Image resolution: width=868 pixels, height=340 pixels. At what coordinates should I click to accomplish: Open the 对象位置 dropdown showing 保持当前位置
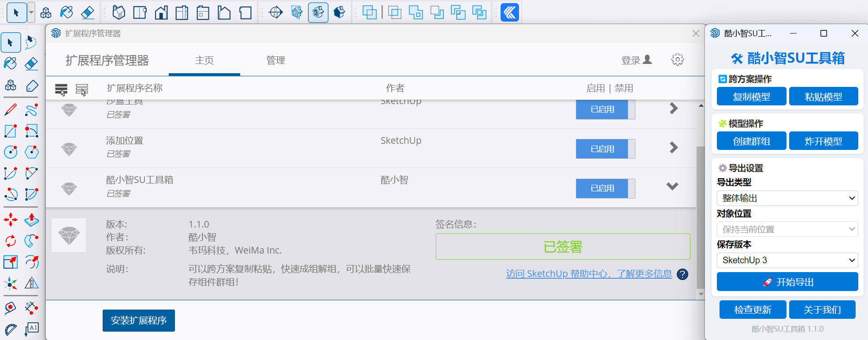787,229
